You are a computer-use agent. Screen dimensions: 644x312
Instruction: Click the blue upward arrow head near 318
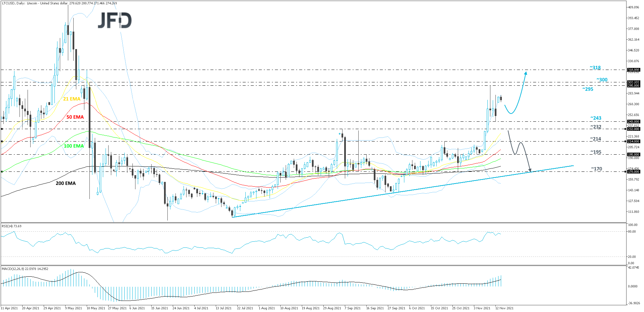click(526, 73)
